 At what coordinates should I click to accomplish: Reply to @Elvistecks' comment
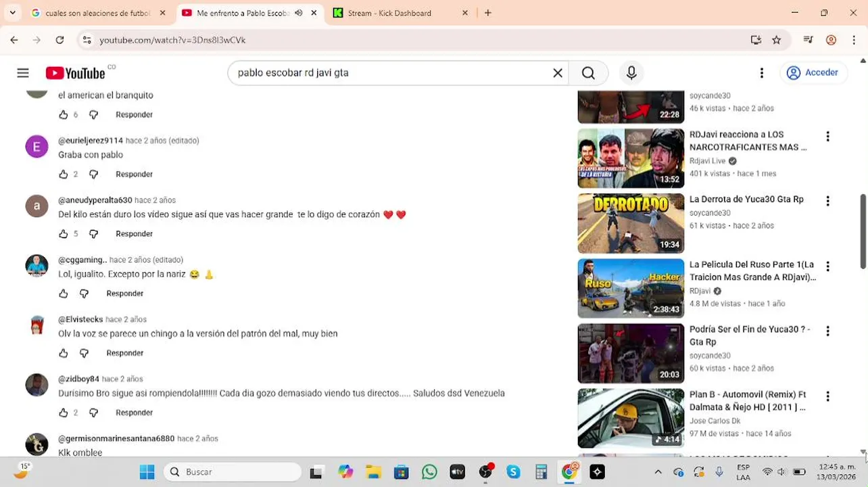(x=125, y=353)
